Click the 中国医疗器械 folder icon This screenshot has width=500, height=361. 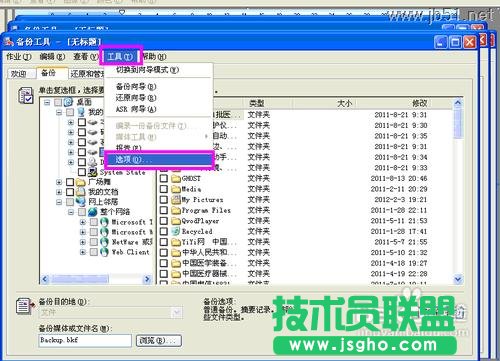point(176,274)
